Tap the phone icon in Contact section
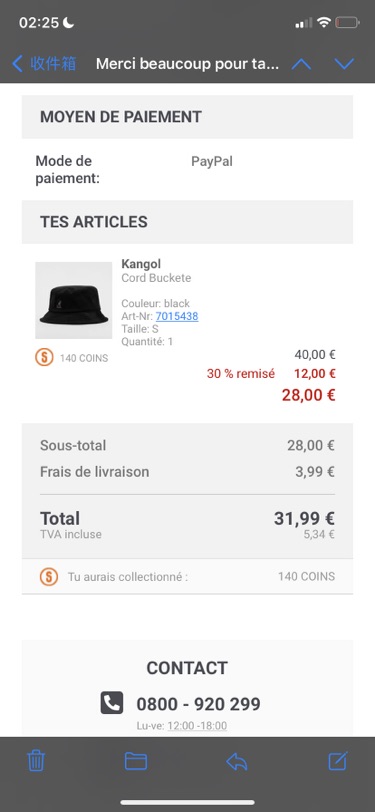The width and height of the screenshot is (375, 812). coord(112,703)
